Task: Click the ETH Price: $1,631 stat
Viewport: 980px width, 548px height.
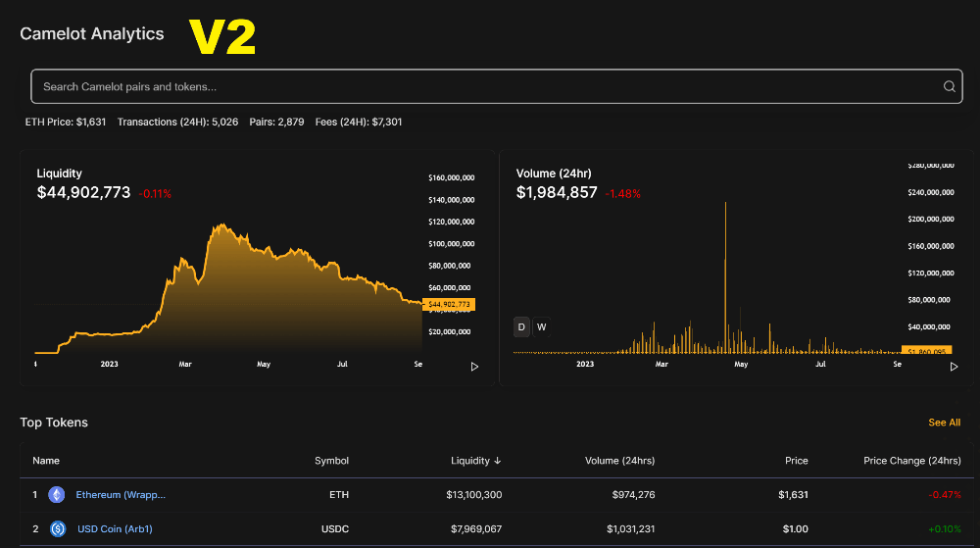Action: (x=66, y=123)
